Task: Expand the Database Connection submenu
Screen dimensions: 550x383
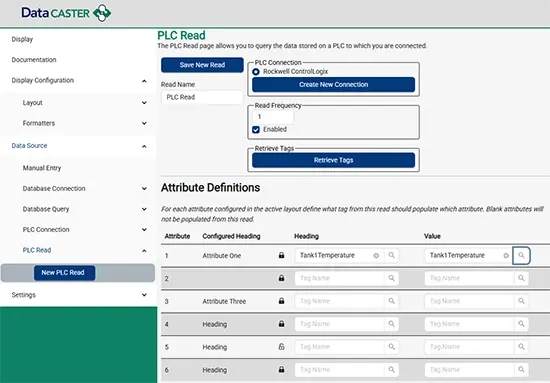Action: click(144, 189)
